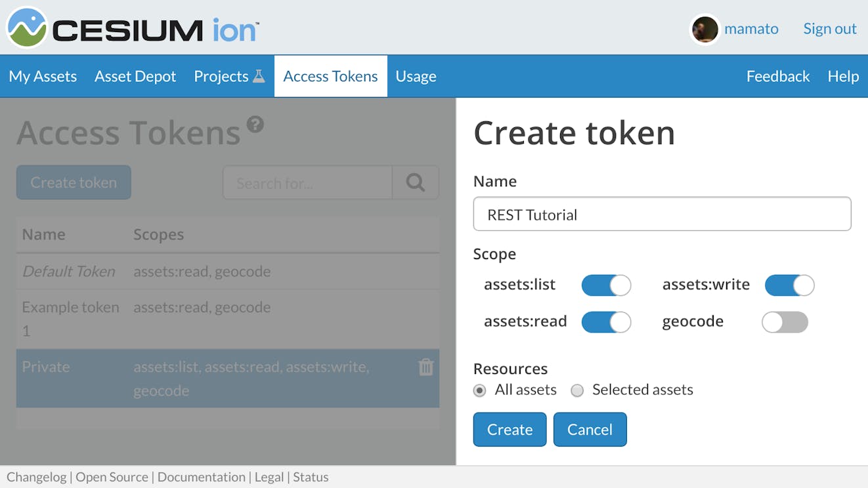The height and width of the screenshot is (488, 868).
Task: Disable the assets:list scope toggle
Action: click(606, 285)
